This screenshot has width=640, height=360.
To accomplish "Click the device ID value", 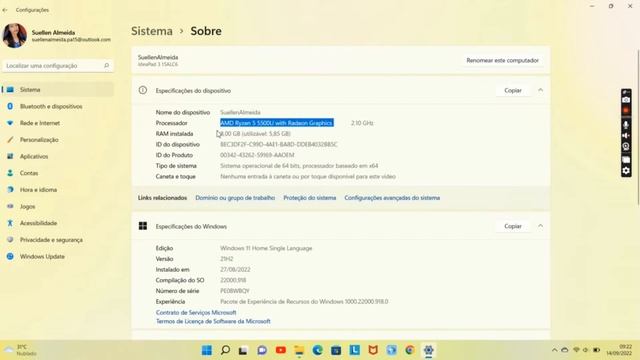I will pos(279,144).
